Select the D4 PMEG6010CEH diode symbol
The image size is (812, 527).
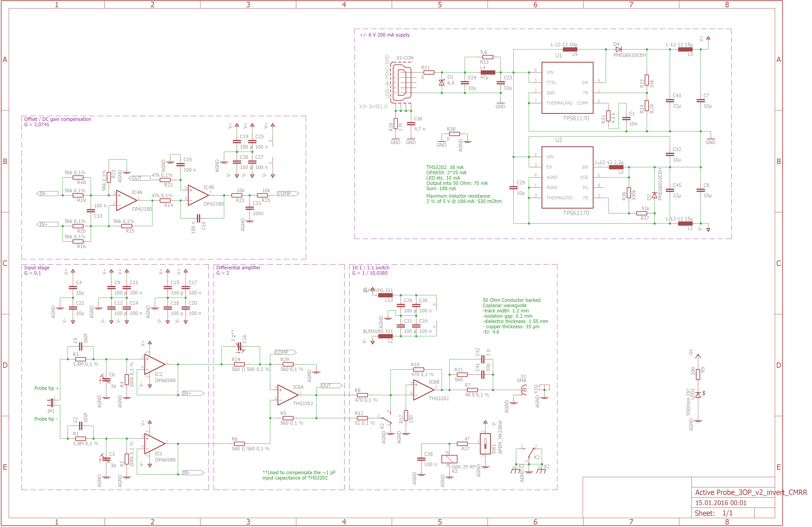click(618, 49)
